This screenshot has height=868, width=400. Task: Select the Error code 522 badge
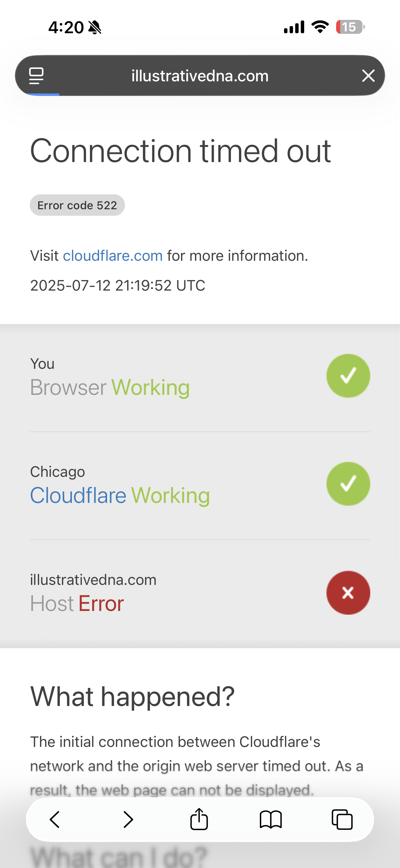point(77,205)
